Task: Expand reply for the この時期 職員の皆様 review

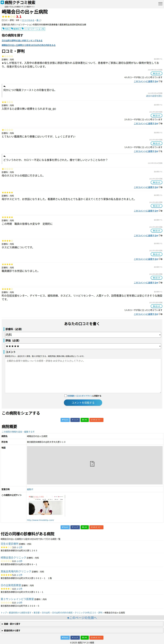Action: [146, 235]
